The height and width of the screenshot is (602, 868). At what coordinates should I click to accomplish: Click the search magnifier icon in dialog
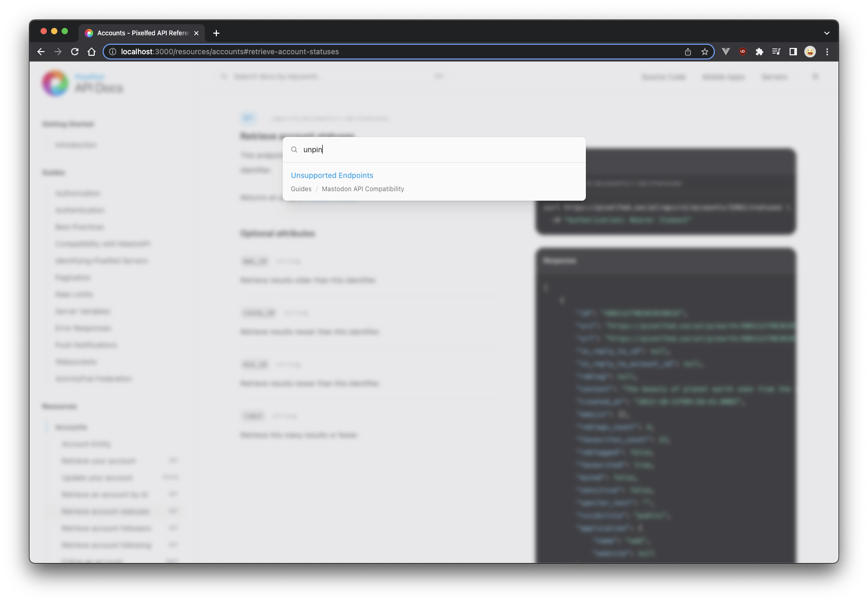click(x=294, y=150)
